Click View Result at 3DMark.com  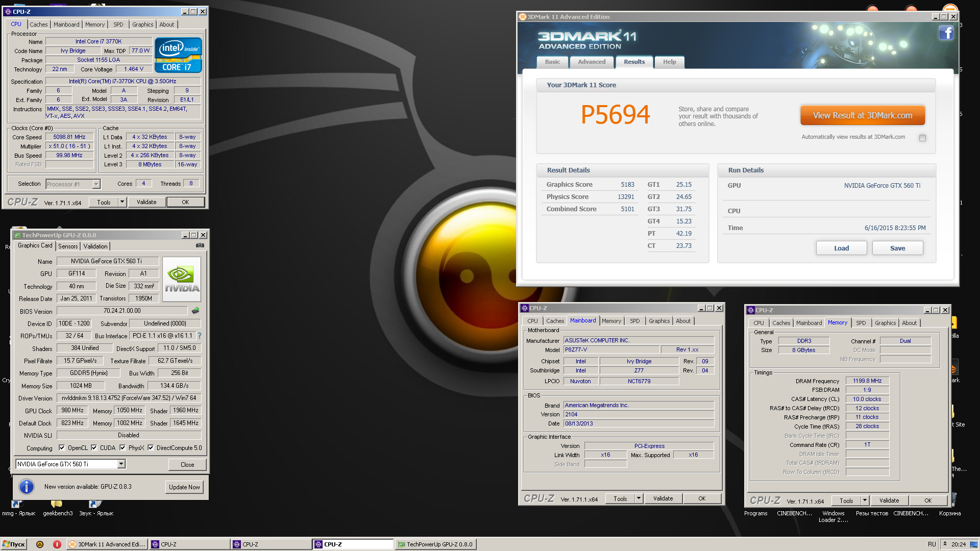pos(863,115)
